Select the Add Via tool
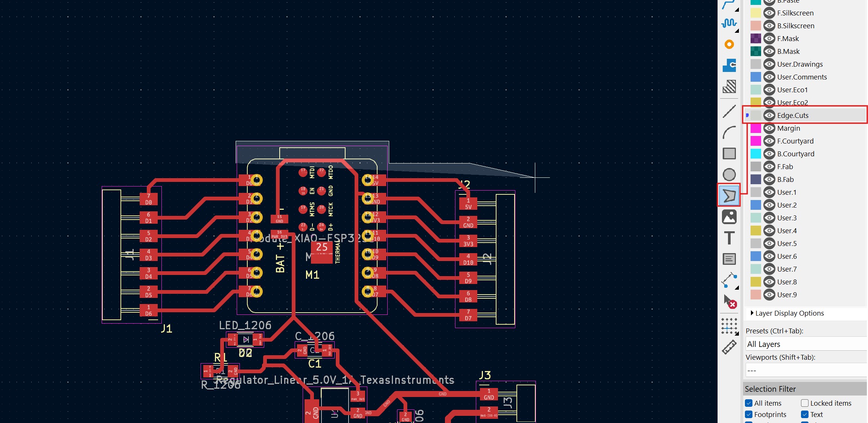This screenshot has width=868, height=423. (729, 44)
